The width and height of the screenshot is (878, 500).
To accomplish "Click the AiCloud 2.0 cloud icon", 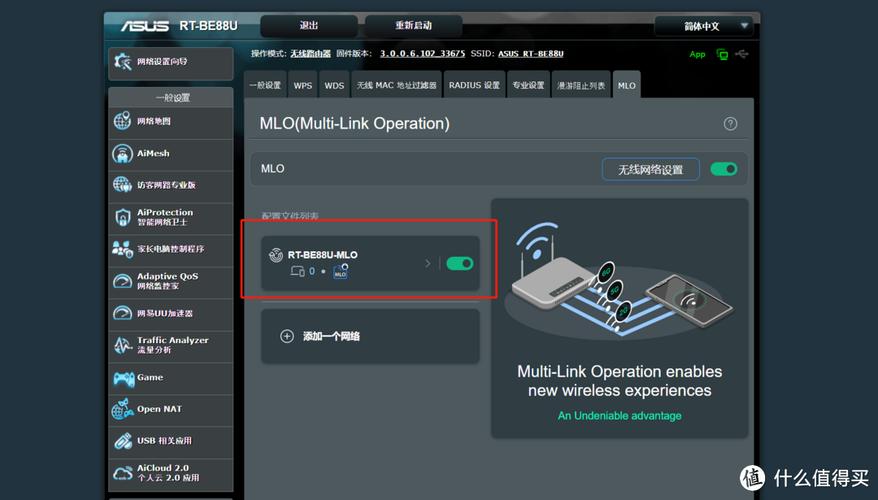I will (123, 473).
